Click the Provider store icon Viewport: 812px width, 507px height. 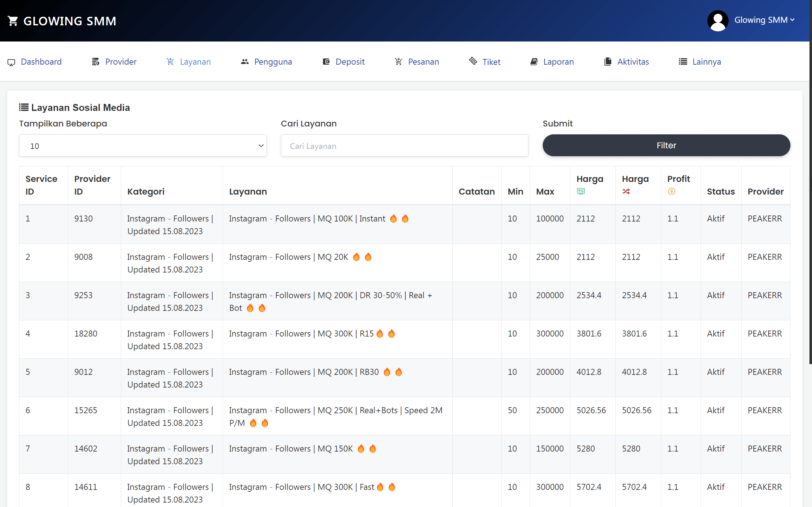coord(95,62)
